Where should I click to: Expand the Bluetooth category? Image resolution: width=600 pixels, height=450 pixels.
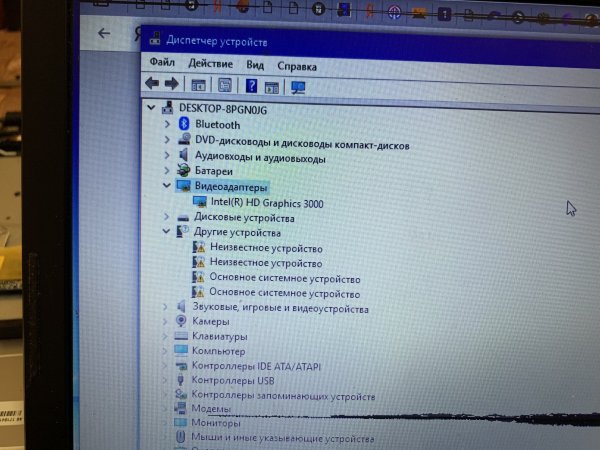tap(167, 125)
